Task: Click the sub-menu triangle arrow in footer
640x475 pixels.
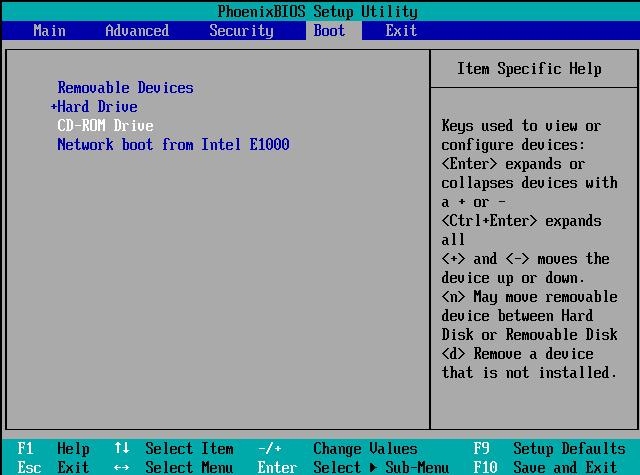Action: [x=373, y=468]
